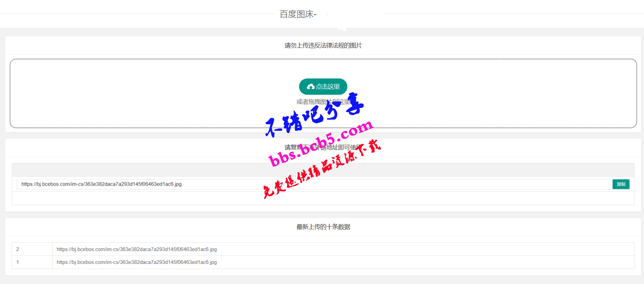
Task: Click the 复制 copy button
Action: tap(621, 184)
